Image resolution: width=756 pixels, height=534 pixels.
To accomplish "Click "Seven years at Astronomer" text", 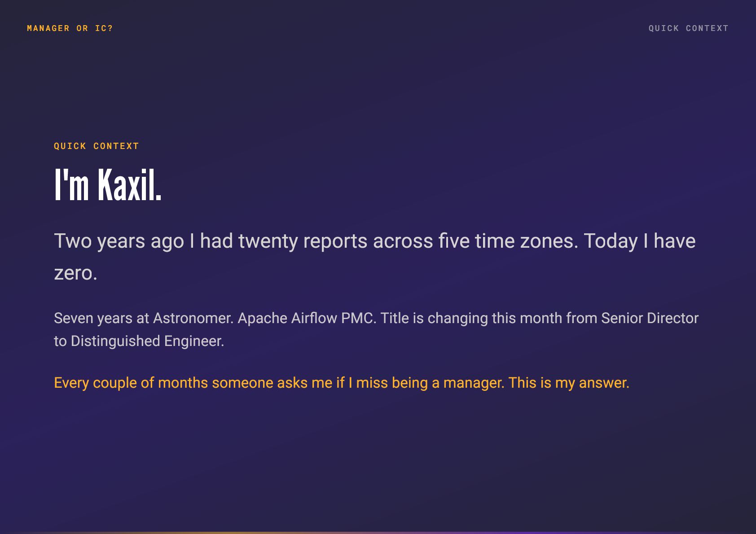I will 144,318.
